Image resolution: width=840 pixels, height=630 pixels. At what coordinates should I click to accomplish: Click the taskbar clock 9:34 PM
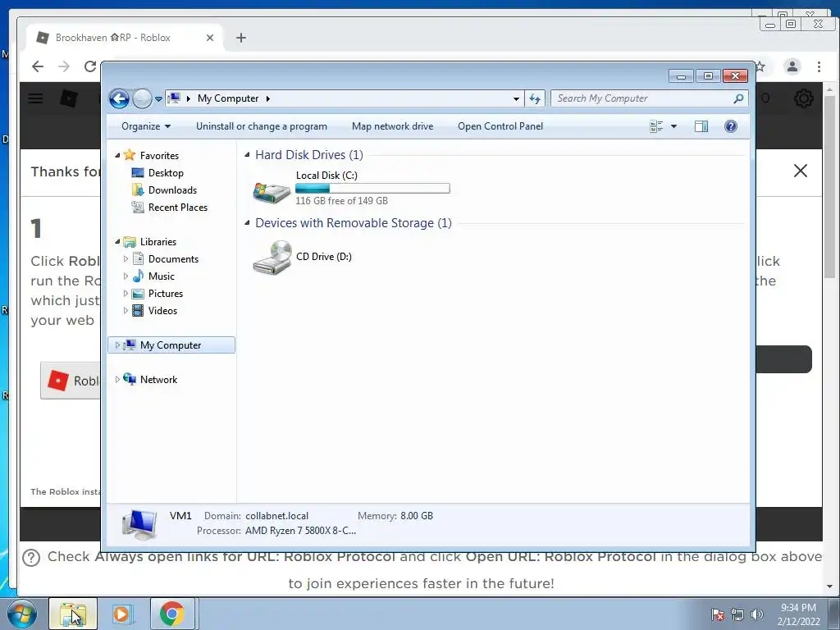798,608
